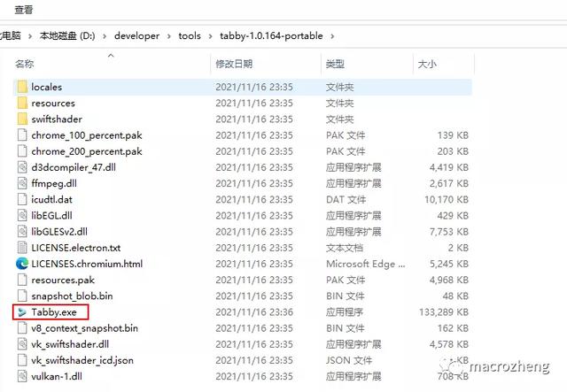Select the file name vulkan-1.dll
The height and width of the screenshot is (392, 567).
coord(57,376)
